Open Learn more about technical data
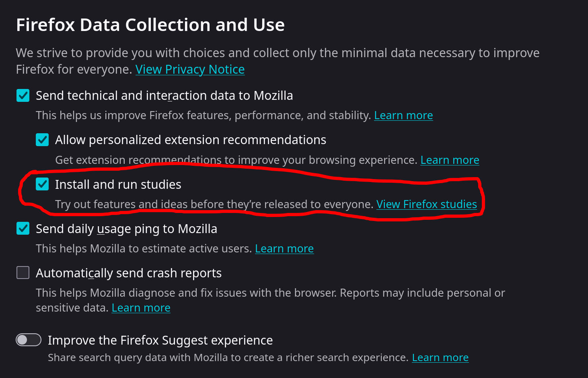 pyautogui.click(x=403, y=115)
